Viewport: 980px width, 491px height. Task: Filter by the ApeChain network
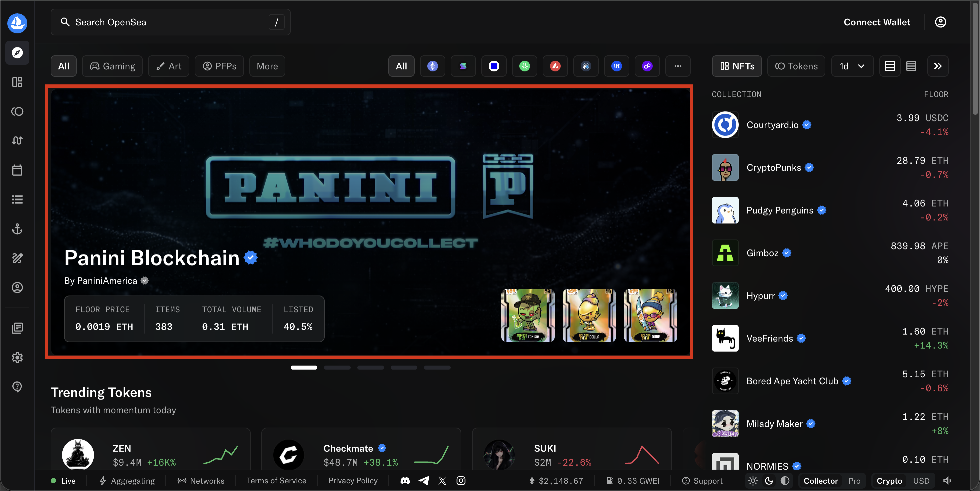(616, 66)
